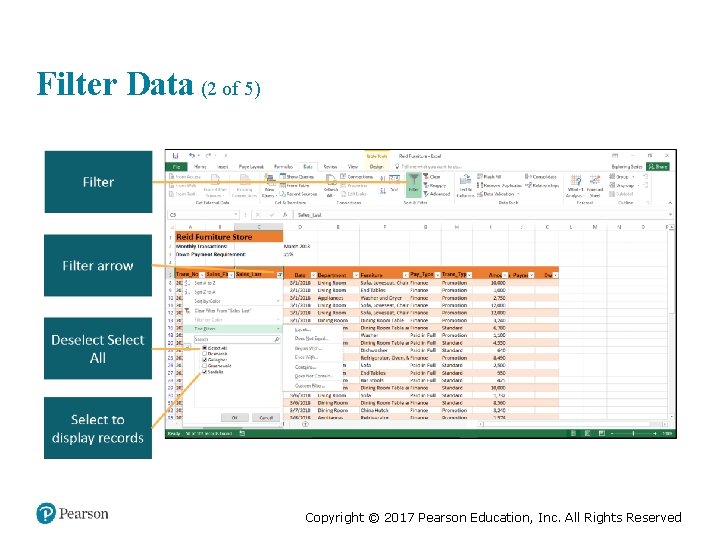720x540 pixels.
Task: Click the Advanced filter icon
Action: click(x=426, y=194)
